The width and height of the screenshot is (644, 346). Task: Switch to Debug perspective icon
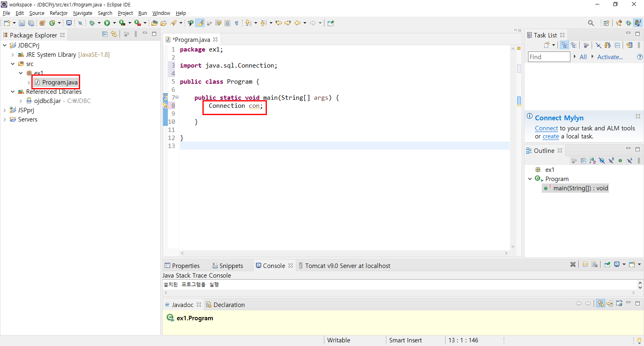(628, 23)
